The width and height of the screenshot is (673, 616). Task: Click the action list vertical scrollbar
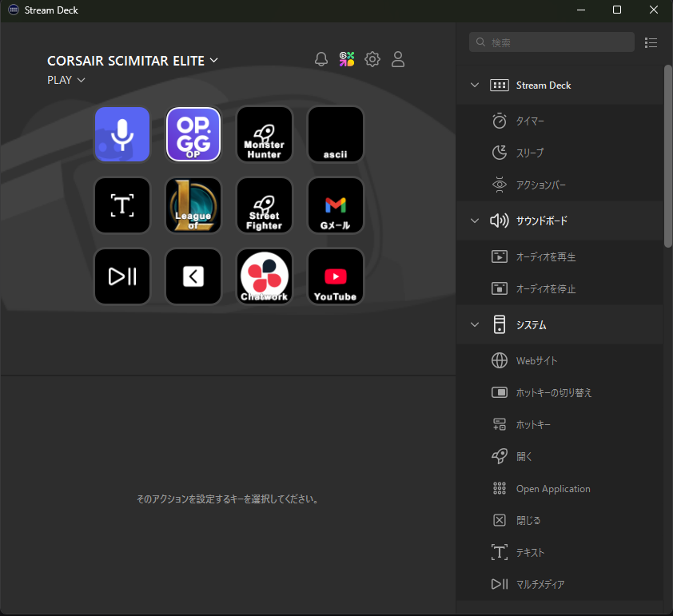pos(668,156)
